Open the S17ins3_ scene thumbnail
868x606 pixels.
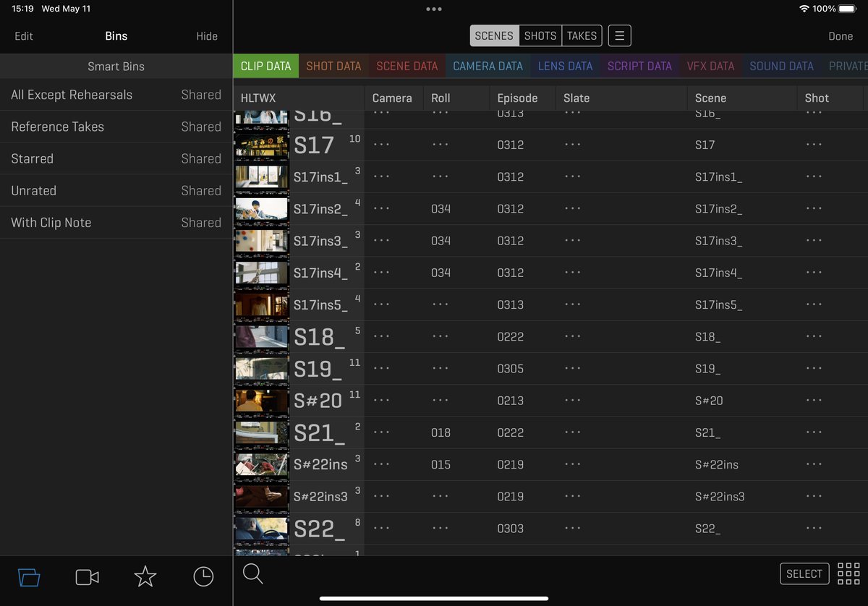tap(261, 241)
